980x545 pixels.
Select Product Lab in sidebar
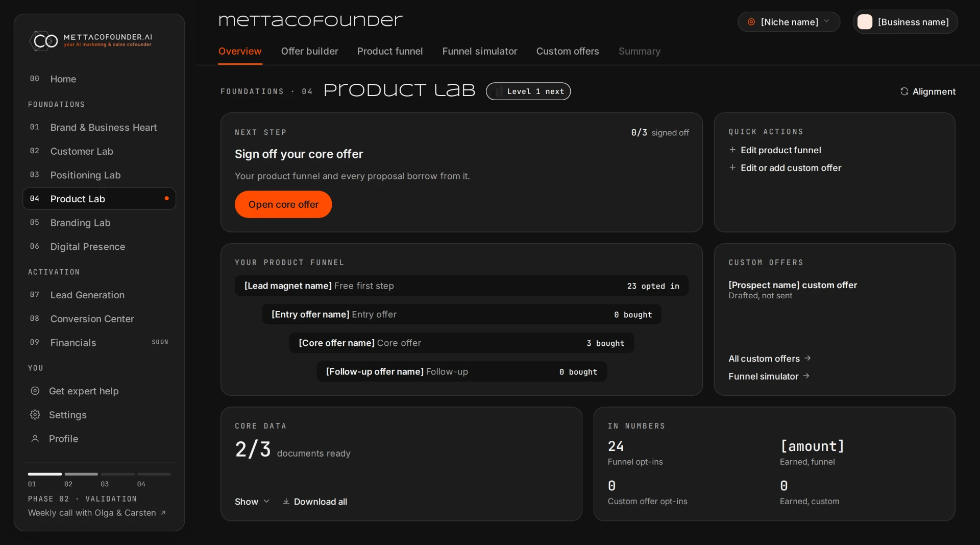[x=99, y=199]
